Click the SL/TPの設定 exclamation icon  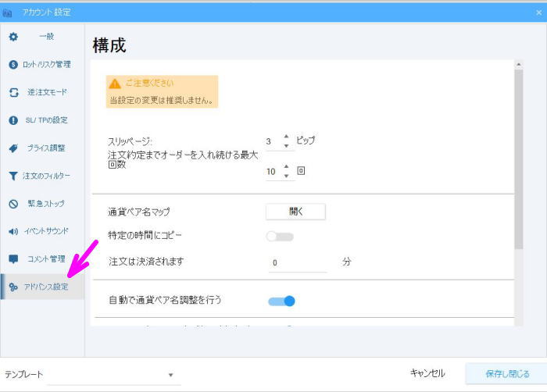13,120
